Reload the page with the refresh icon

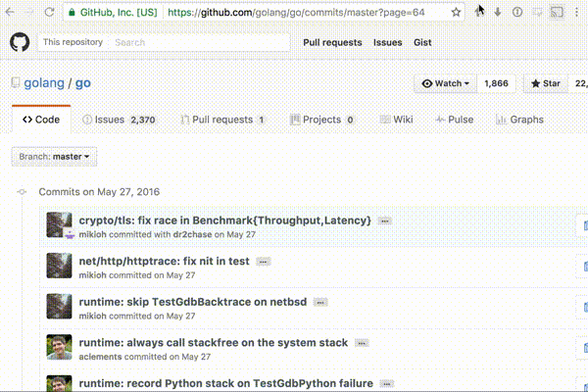(x=49, y=12)
